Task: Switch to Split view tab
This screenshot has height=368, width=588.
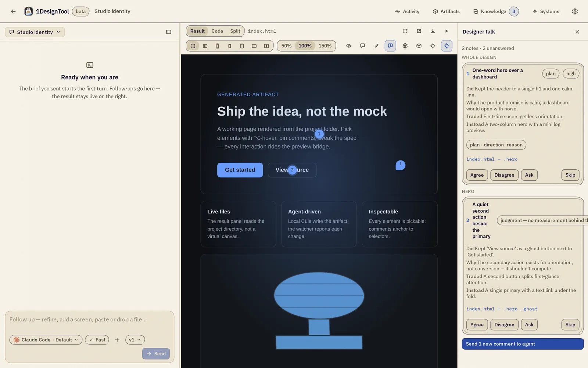Action: 235,31
